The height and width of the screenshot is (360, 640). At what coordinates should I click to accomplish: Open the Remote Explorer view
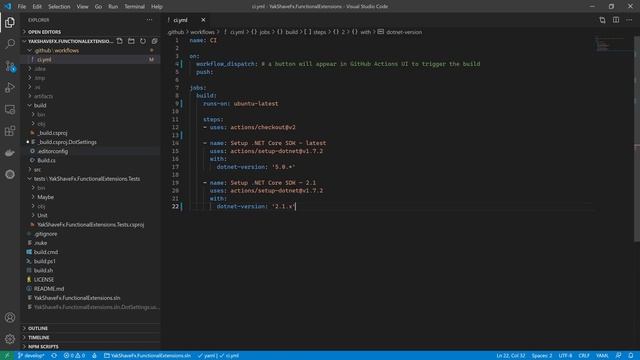(10, 109)
